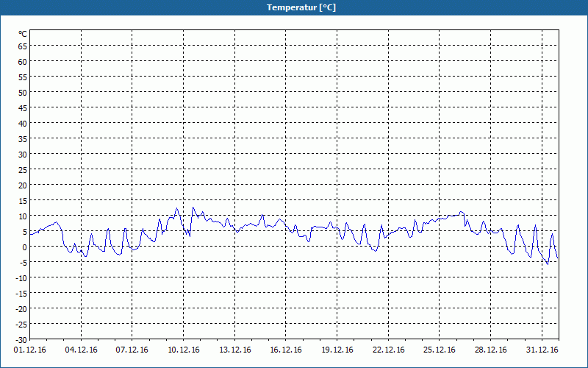Select the -15 value on temperature axis

(21, 293)
